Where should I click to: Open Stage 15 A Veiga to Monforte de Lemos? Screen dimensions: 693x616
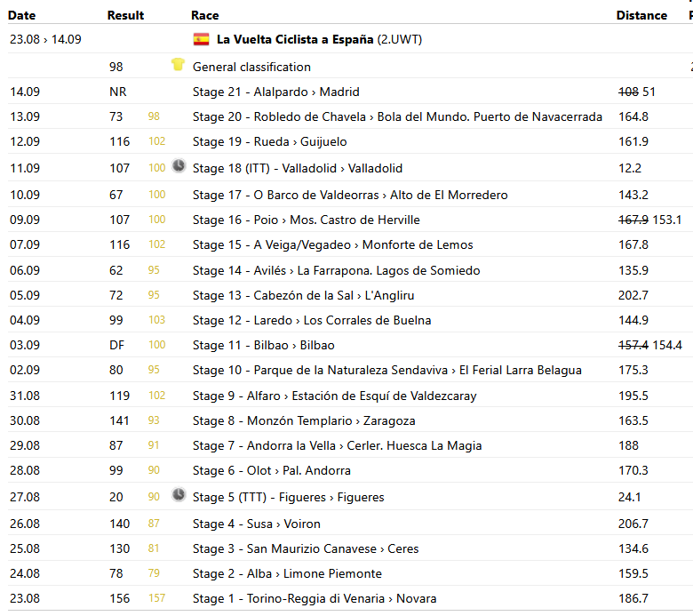(332, 244)
